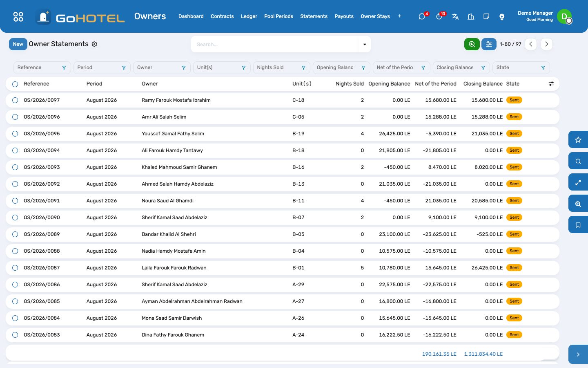This screenshot has width=588, height=368.
Task: Open the activities clock icon
Action: tap(439, 16)
